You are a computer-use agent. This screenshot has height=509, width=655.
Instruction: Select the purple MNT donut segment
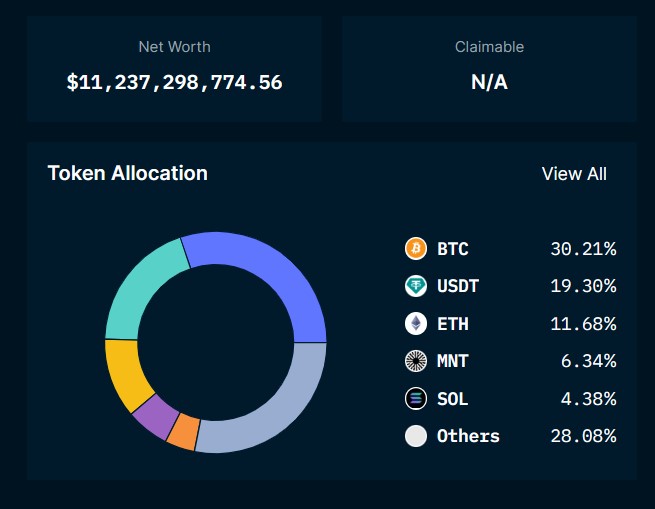[x=156, y=419]
